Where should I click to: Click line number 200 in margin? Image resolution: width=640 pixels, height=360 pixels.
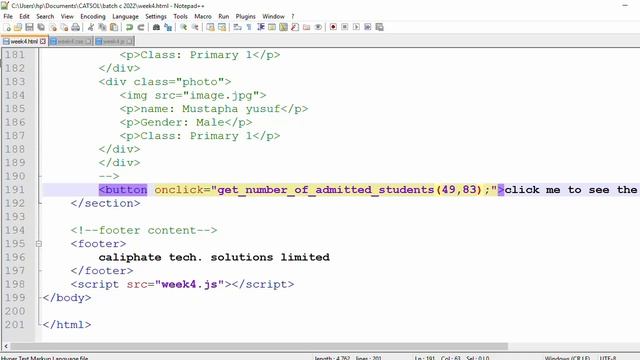[15, 311]
